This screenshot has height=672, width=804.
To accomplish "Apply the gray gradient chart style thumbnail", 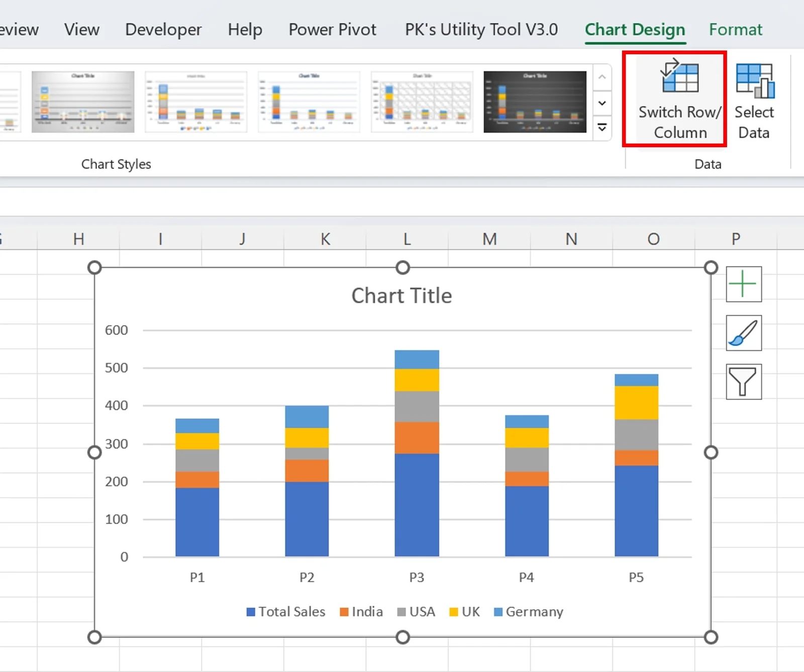I will (83, 102).
